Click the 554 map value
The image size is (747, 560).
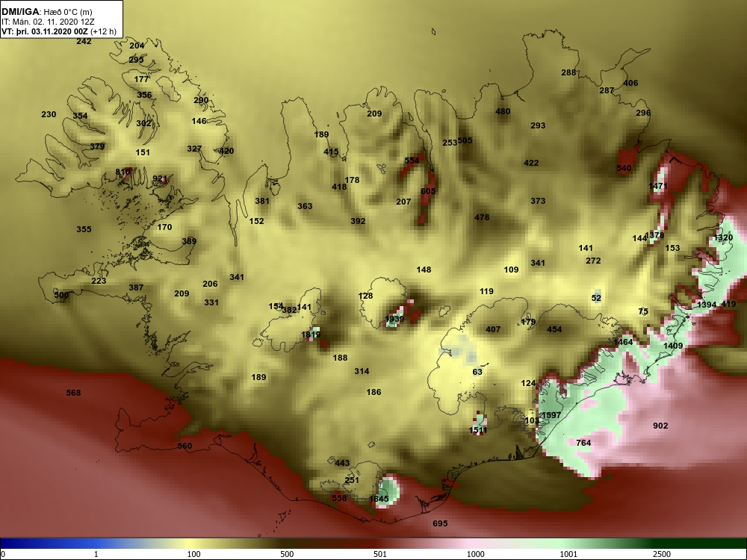[x=412, y=161]
